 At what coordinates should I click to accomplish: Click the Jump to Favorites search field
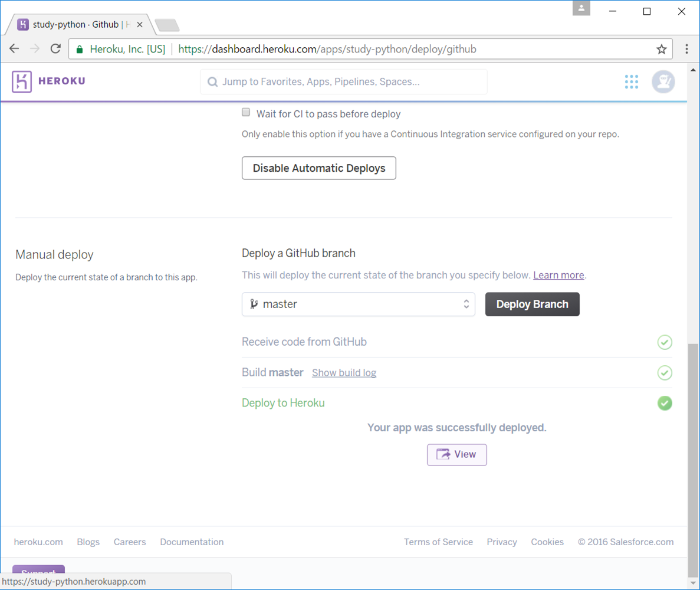(344, 82)
